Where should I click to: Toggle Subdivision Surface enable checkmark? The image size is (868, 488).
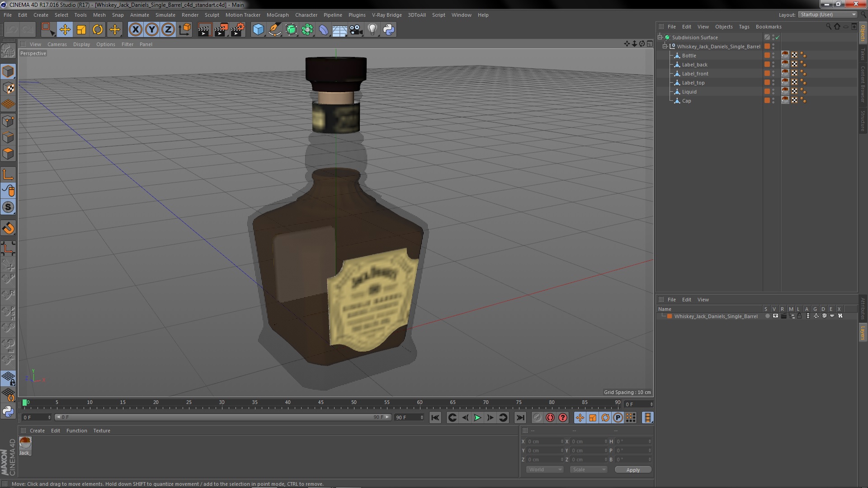777,38
